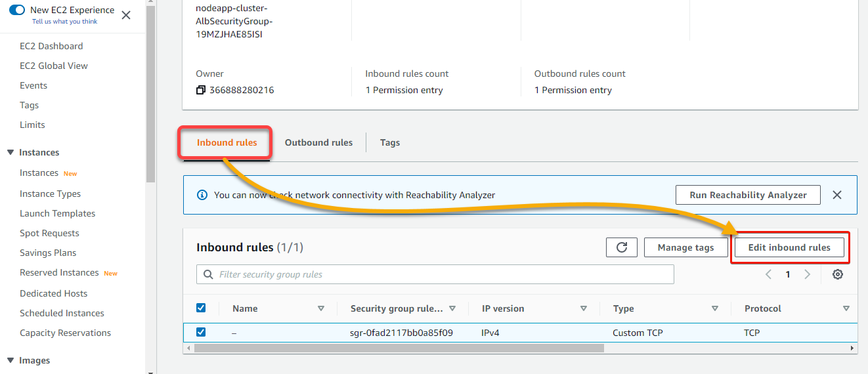Click the Custom TCP cell

(638, 333)
